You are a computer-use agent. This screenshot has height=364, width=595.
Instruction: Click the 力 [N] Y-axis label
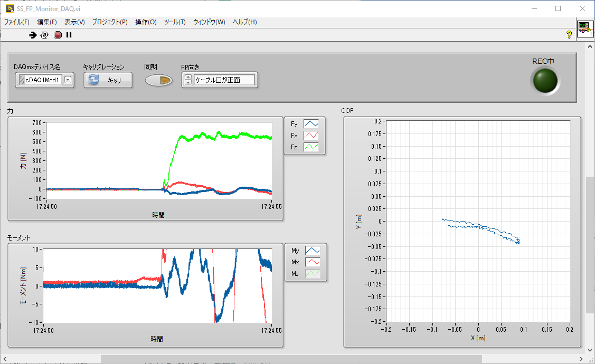pos(23,161)
